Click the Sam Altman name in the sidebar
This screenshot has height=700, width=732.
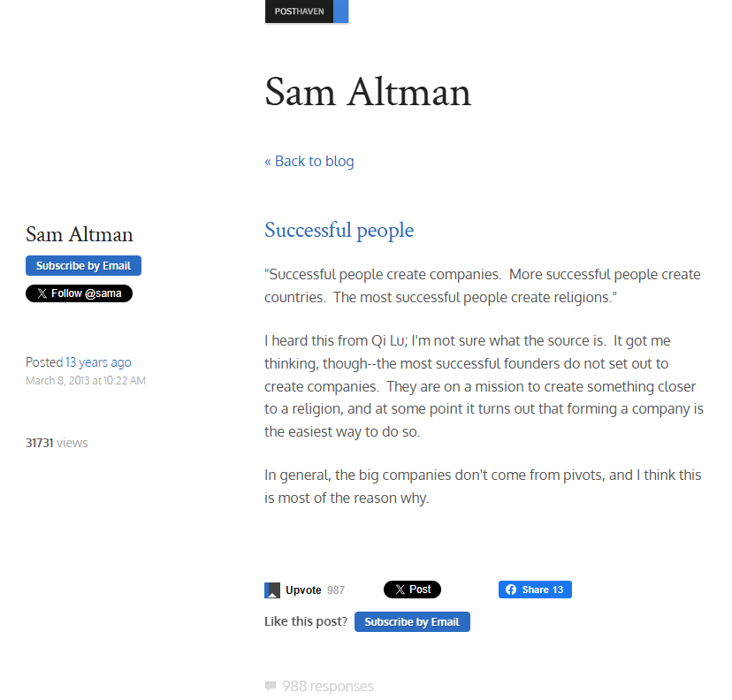(x=78, y=233)
